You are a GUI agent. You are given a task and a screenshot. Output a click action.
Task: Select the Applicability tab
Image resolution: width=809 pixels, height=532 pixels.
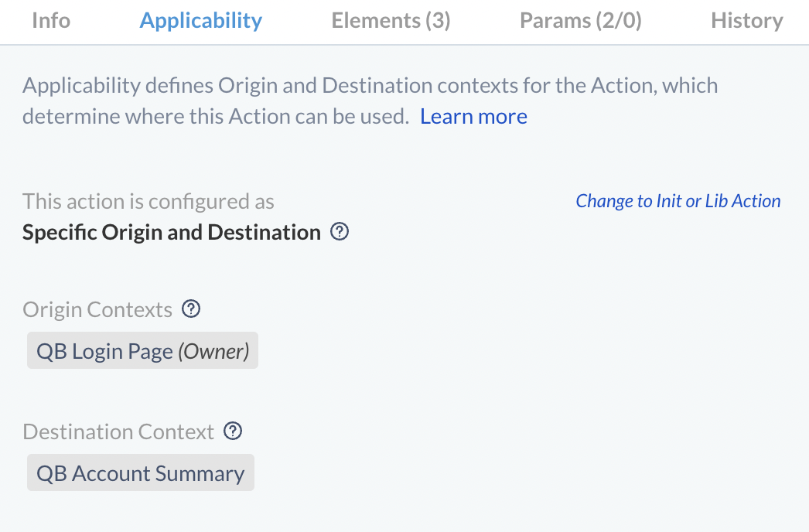tap(200, 21)
